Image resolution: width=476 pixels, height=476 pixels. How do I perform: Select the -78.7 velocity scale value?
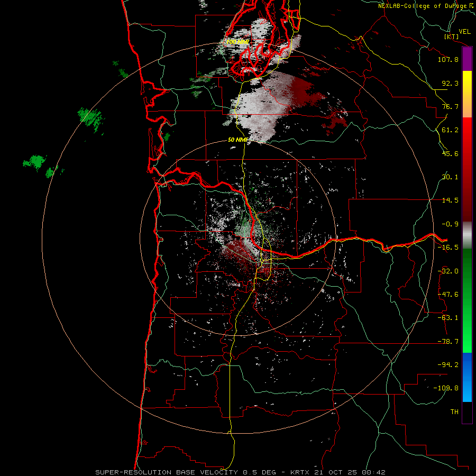[448, 342]
